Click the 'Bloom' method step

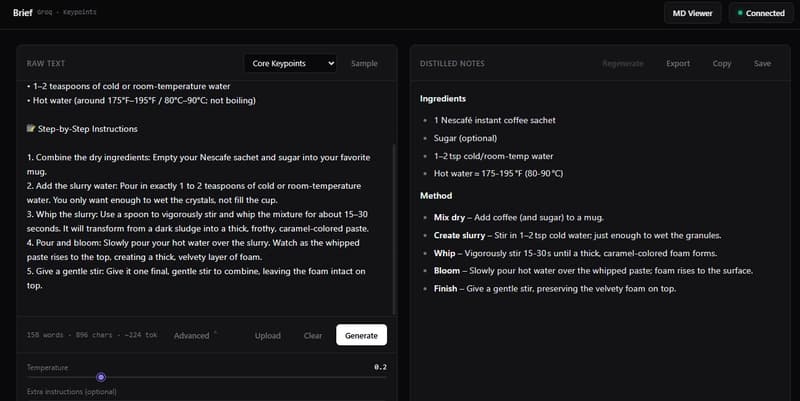[x=593, y=270]
